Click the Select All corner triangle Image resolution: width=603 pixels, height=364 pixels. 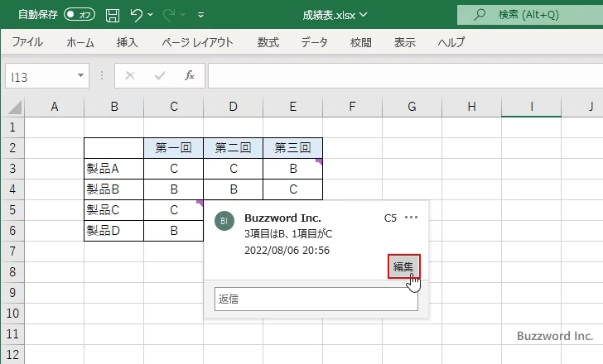click(x=14, y=107)
